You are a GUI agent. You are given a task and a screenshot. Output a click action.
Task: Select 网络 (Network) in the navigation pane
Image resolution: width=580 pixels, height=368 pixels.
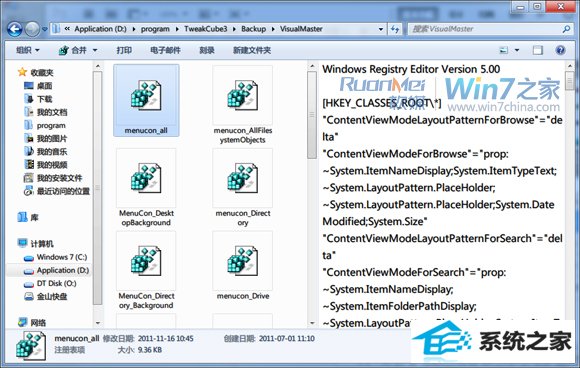click(x=32, y=323)
